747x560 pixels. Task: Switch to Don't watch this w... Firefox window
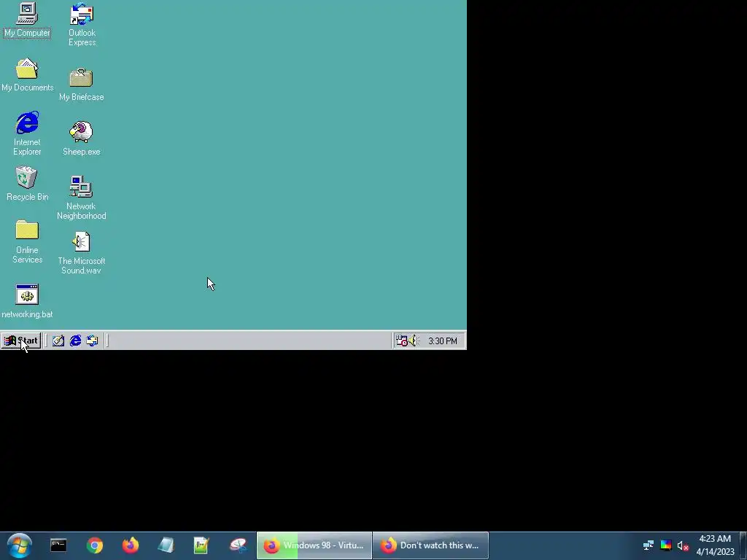430,545
